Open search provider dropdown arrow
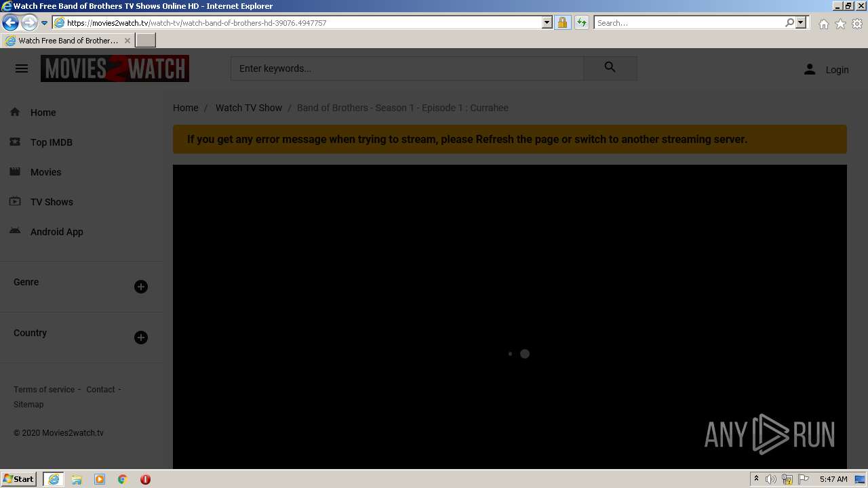This screenshot has width=868, height=488. coord(801,22)
